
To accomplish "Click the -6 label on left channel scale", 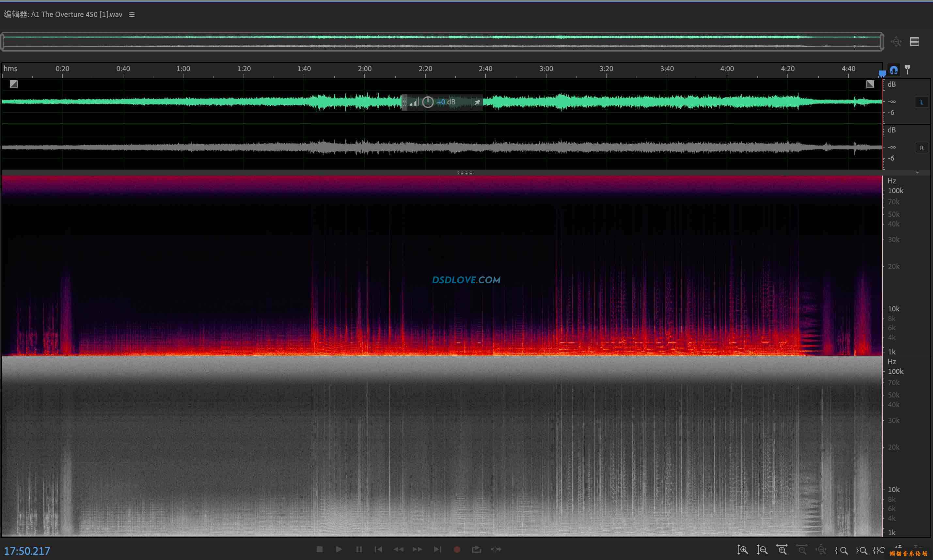I will click(891, 113).
